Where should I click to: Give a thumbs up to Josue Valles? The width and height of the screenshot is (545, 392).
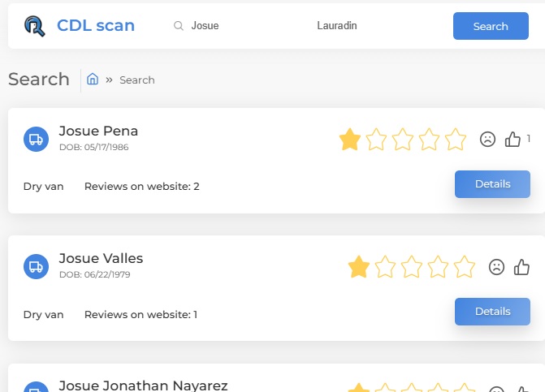521,267
